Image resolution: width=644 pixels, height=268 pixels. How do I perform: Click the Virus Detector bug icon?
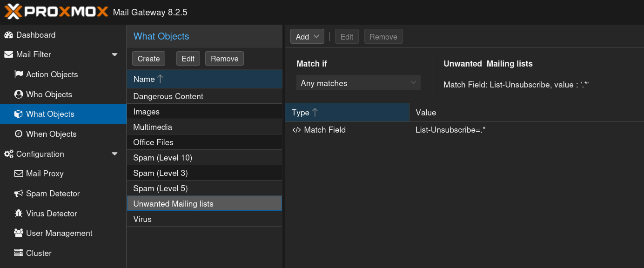coord(19,214)
